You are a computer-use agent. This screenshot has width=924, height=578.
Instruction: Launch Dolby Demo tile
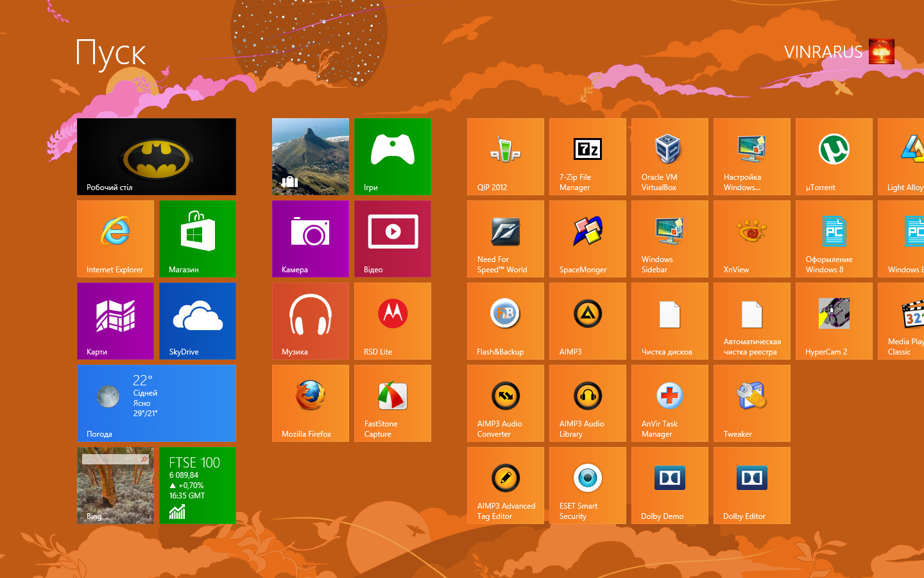[x=670, y=486]
